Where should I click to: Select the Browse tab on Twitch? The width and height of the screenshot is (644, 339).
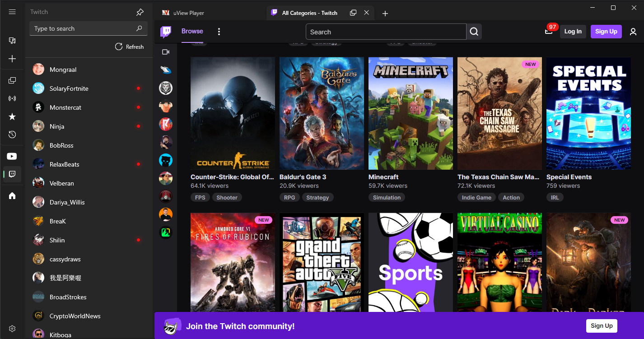pos(192,31)
